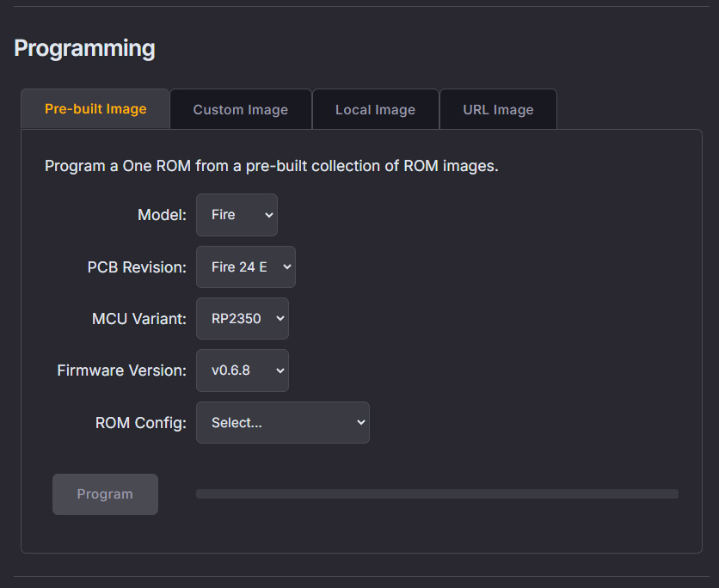The height and width of the screenshot is (588, 719).
Task: Open the MCU Variant dropdown showing RP2350
Action: (x=242, y=319)
